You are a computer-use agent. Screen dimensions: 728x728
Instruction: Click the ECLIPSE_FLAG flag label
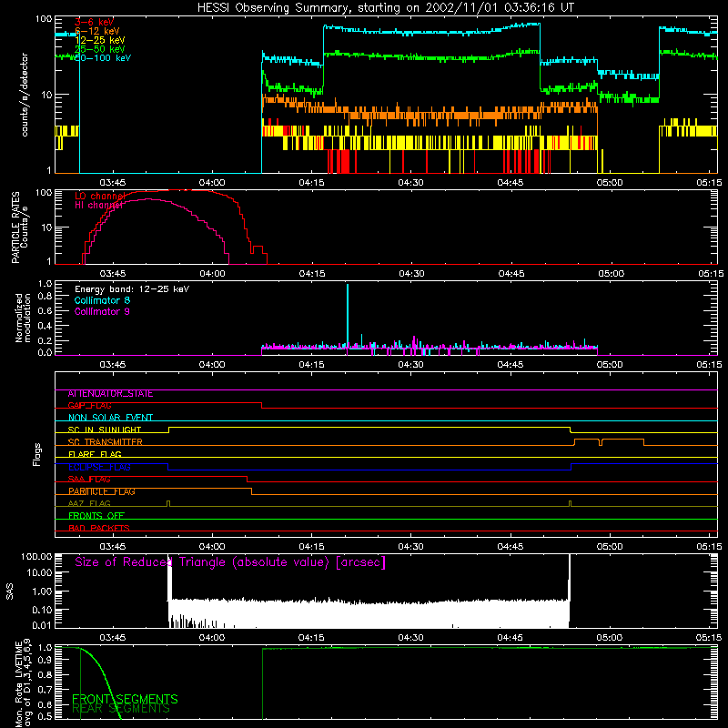coord(99,467)
